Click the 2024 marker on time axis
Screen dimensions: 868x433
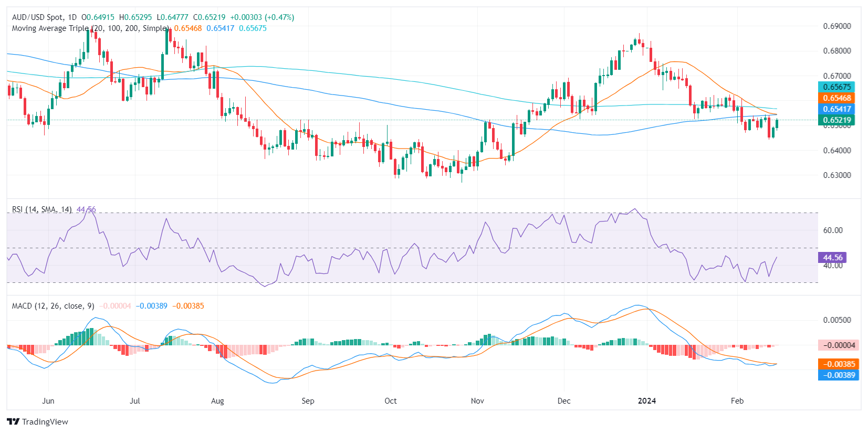(646, 401)
